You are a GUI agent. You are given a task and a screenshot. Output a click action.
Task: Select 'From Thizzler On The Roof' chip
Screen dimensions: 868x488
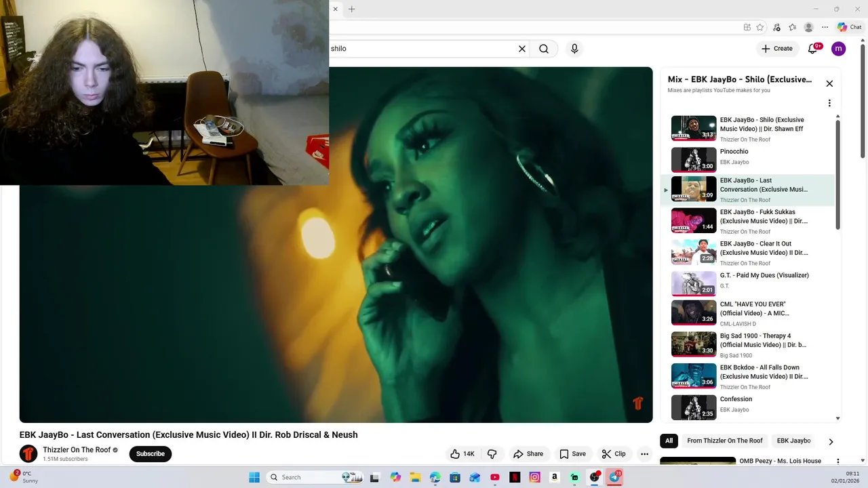(725, 441)
